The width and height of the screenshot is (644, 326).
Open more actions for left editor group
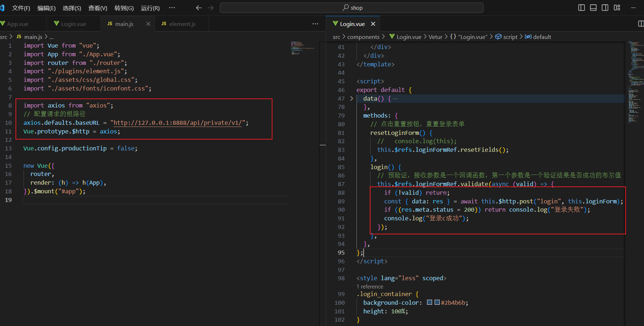(315, 24)
